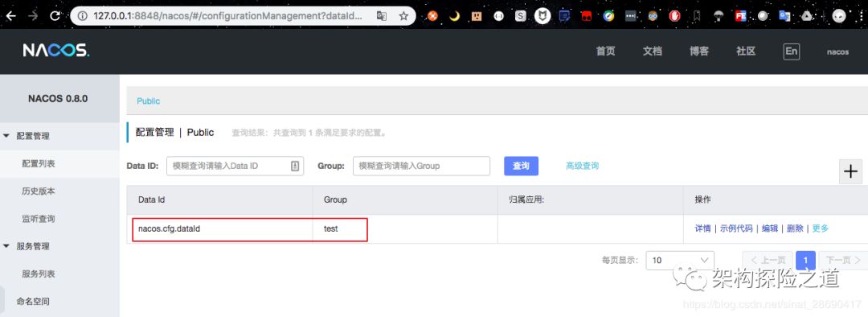Open the 高级查询 link
This screenshot has height=317, width=868.
point(582,166)
